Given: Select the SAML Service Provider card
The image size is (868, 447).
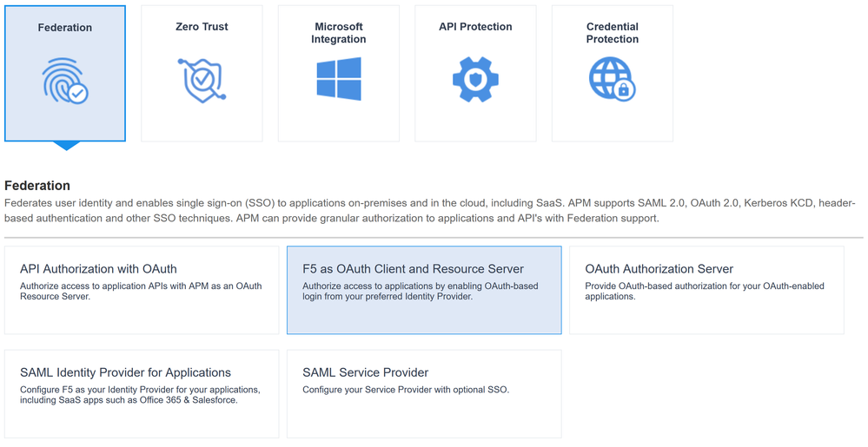Looking at the screenshot, I should [365, 372].
